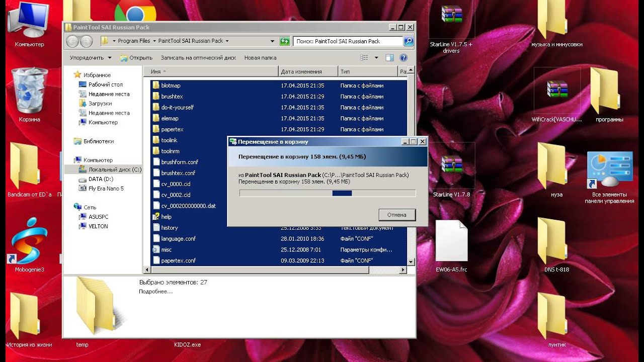Launch the Mobogenie3 desktop shortcut
The image size is (644, 362).
click(x=29, y=244)
